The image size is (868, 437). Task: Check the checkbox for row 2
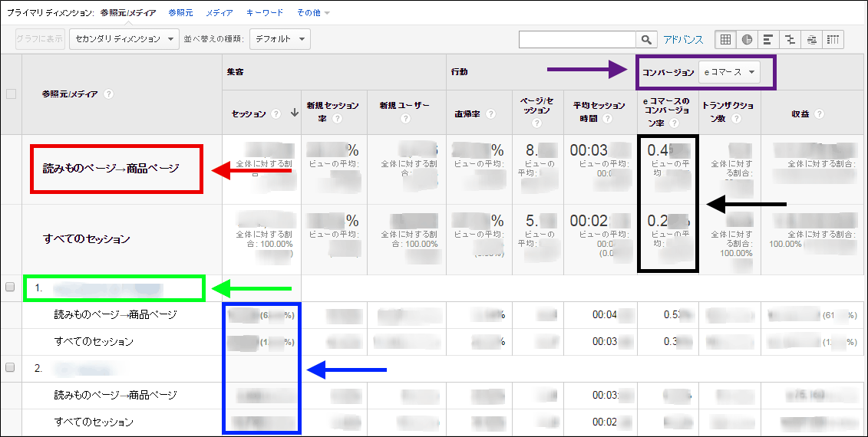tap(11, 368)
